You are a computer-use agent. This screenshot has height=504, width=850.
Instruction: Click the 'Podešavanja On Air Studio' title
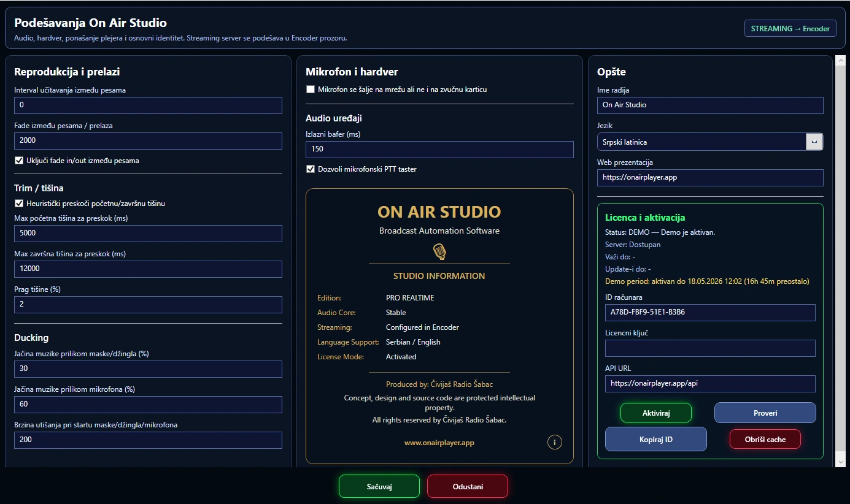90,23
